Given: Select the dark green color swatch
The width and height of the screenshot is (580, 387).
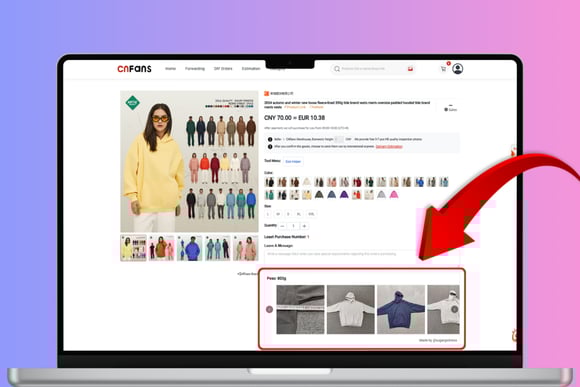Looking at the screenshot, I should (x=369, y=182).
